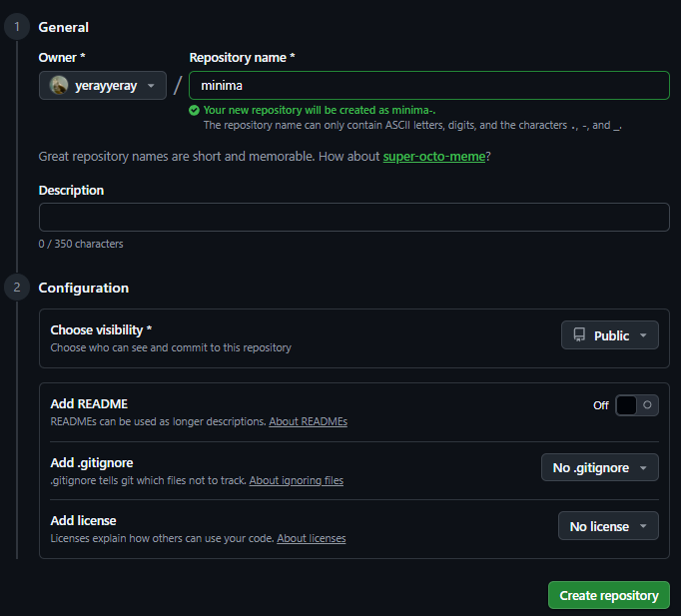The height and width of the screenshot is (616, 681).
Task: Click the caret arrow beside yerayyeray
Action: click(x=151, y=86)
